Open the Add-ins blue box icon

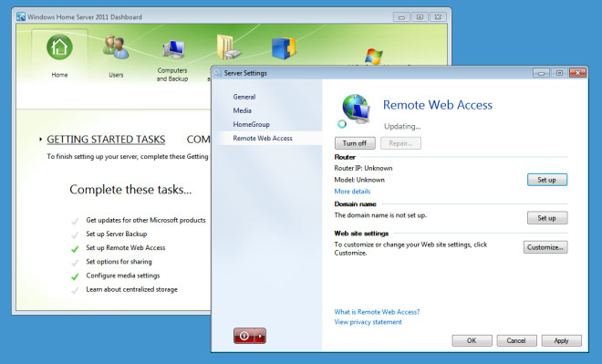click(x=284, y=48)
